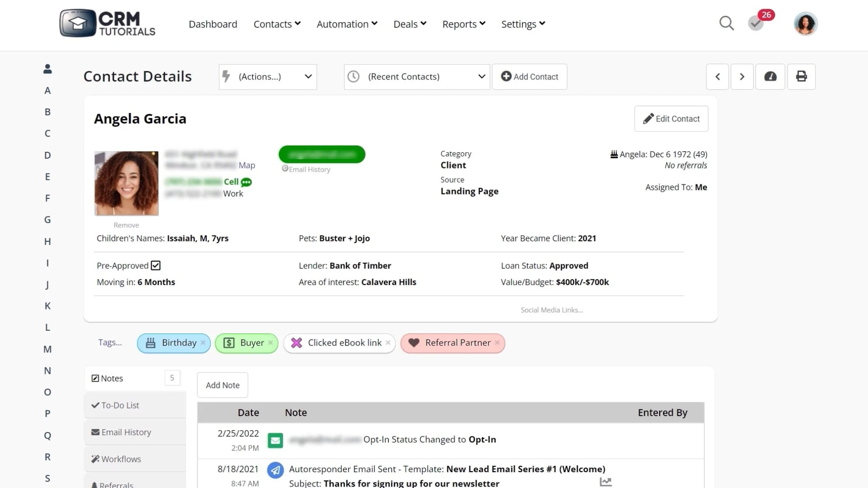Click person icon above alphabet list
868x488 pixels.
tap(47, 69)
